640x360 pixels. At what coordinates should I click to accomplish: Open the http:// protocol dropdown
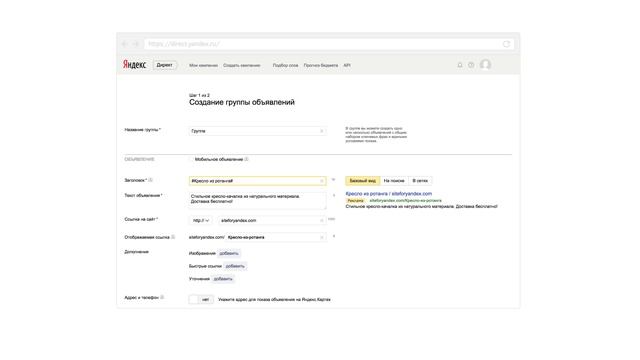point(200,220)
